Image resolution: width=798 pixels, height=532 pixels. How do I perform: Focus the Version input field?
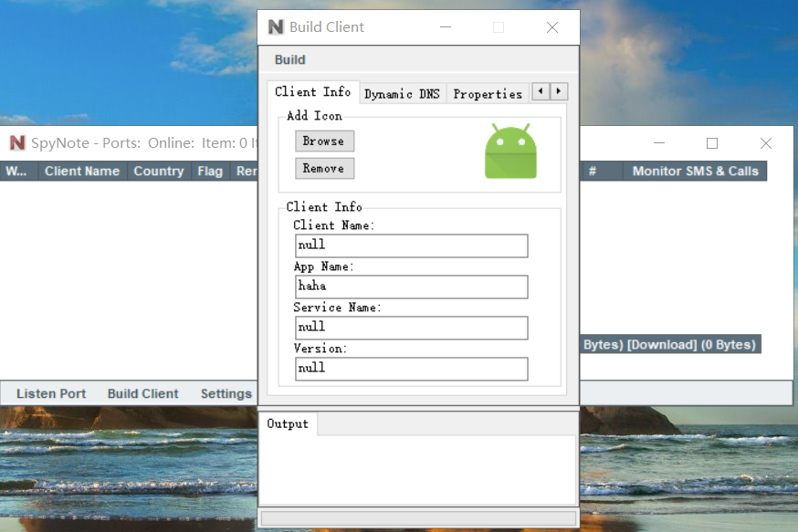tap(411, 369)
